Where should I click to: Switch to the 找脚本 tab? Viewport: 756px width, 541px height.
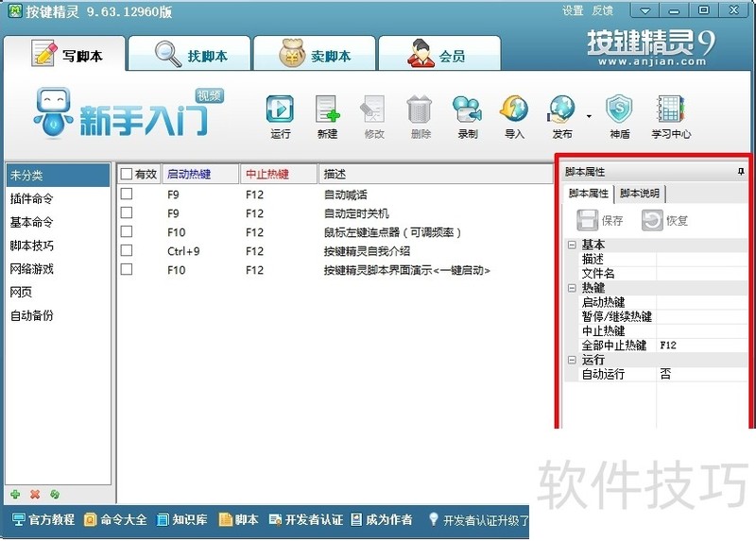[x=190, y=54]
